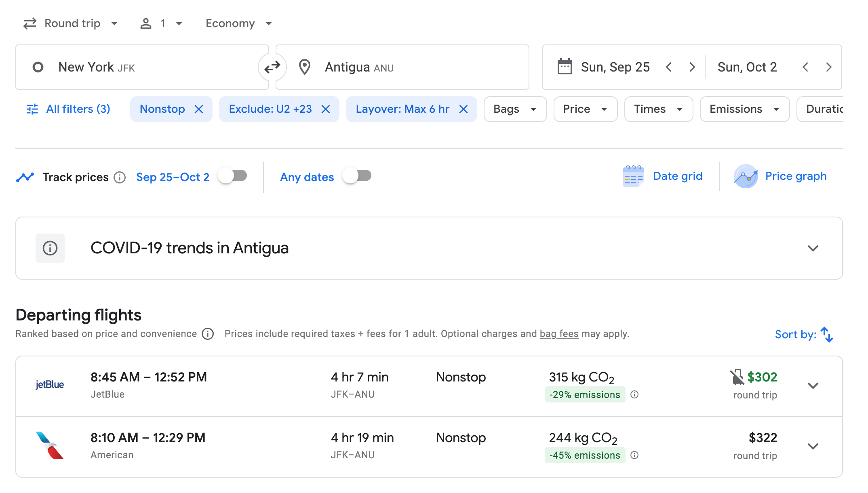Open the Economy class dropdown
The height and width of the screenshot is (493, 868).
(x=238, y=23)
